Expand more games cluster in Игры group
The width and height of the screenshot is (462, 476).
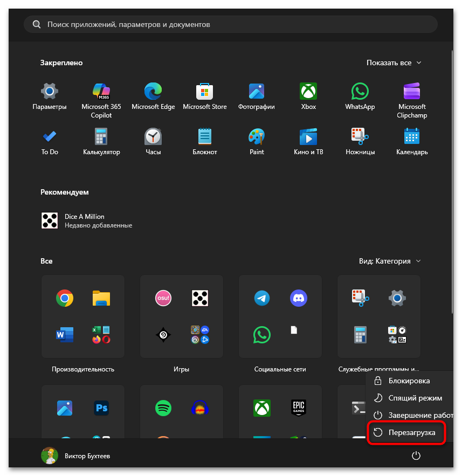pyautogui.click(x=200, y=335)
